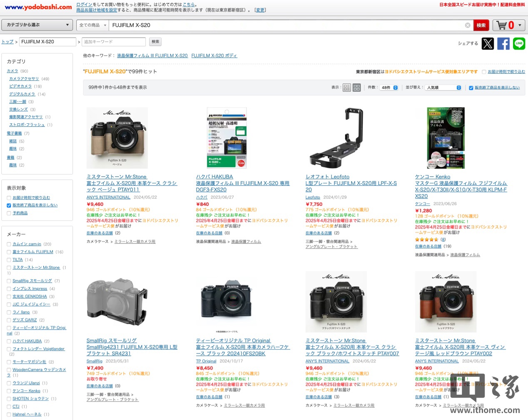Select カメラアクセサリ category

(24, 79)
